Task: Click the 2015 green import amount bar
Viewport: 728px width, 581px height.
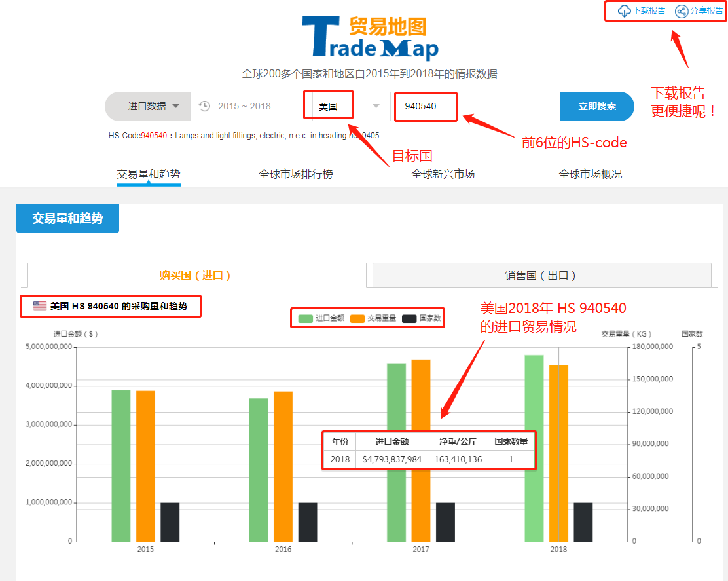Action: coord(121,466)
